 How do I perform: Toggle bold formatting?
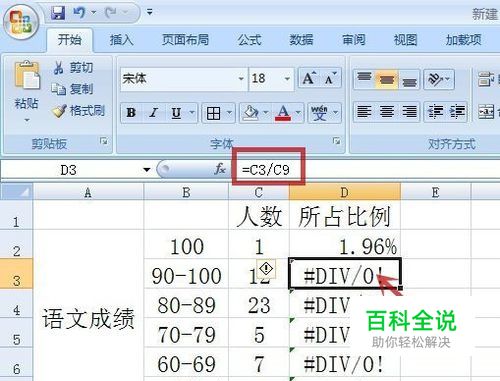[131, 113]
